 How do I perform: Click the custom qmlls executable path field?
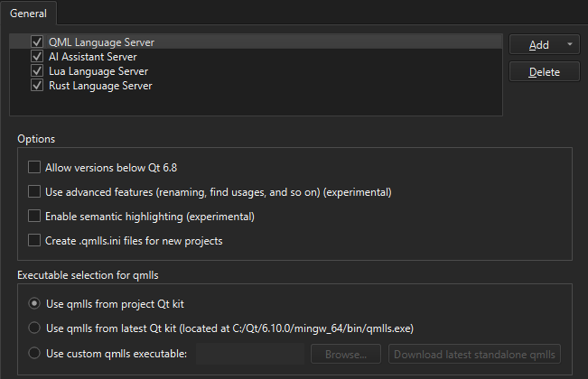click(250, 354)
